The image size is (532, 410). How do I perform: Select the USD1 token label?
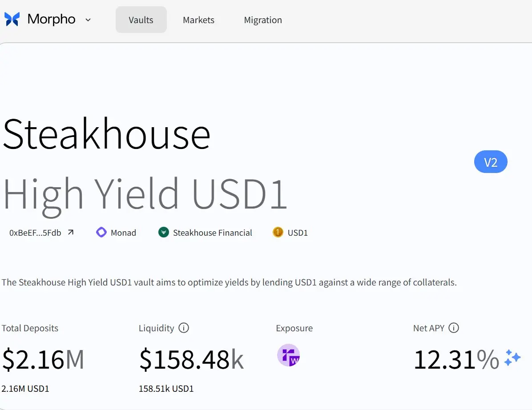click(298, 233)
